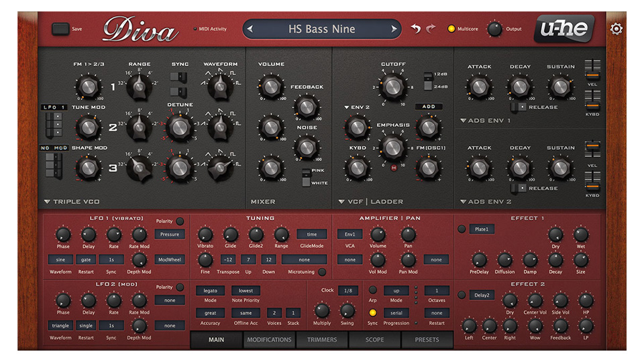Expand the TRIPLE VCO module menu
This screenshot has width=644, height=362.
pos(47,201)
